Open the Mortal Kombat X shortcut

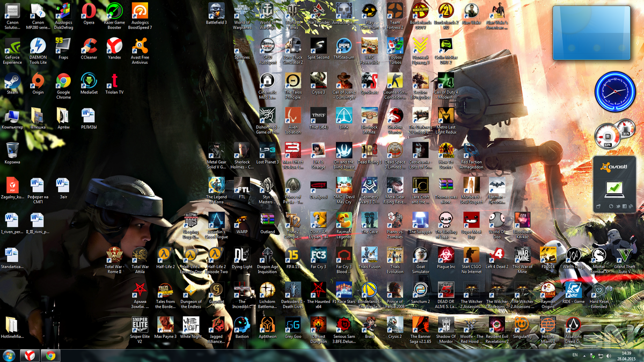(599, 259)
